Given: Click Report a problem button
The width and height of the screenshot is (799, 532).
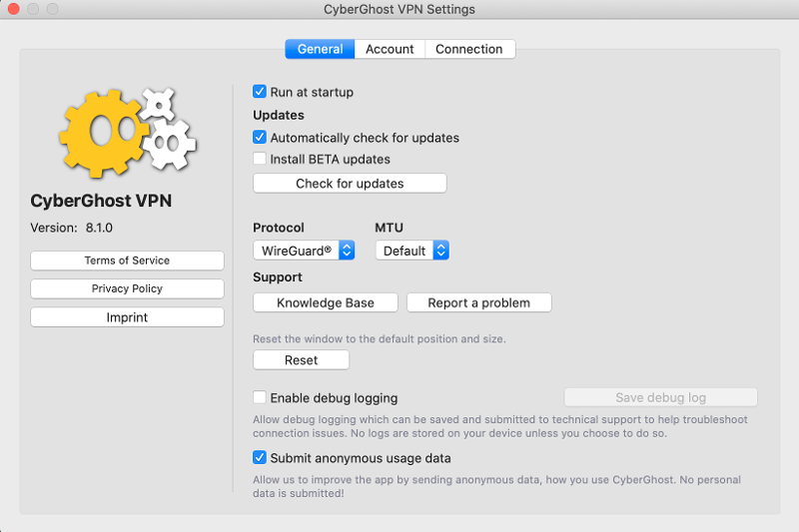Looking at the screenshot, I should [478, 302].
